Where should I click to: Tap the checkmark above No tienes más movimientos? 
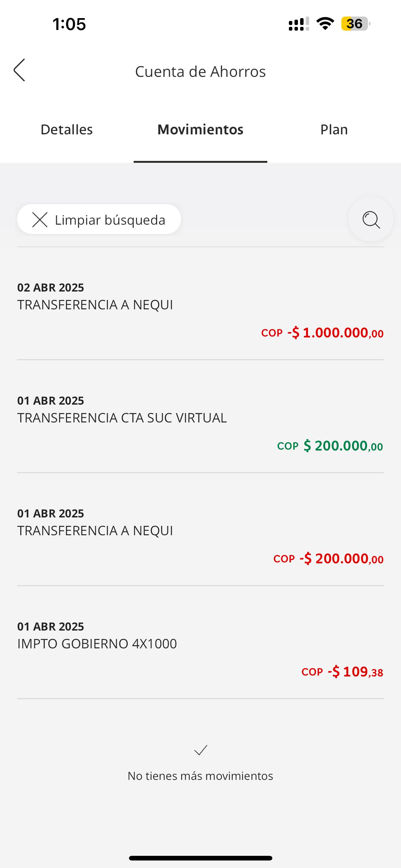pos(201,750)
